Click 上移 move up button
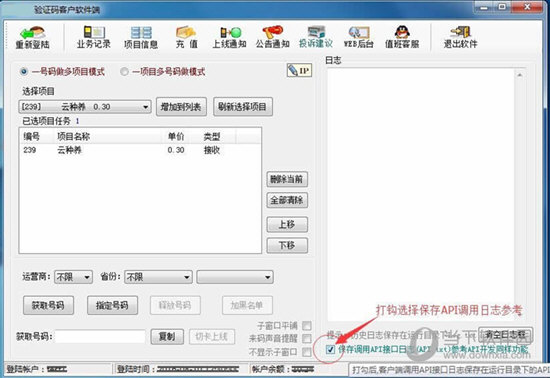 pos(287,224)
